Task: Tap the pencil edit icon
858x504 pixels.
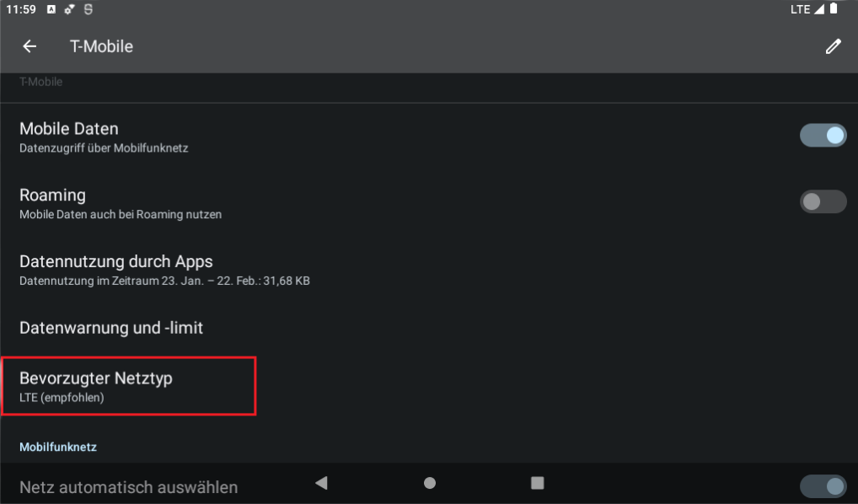Action: (833, 46)
